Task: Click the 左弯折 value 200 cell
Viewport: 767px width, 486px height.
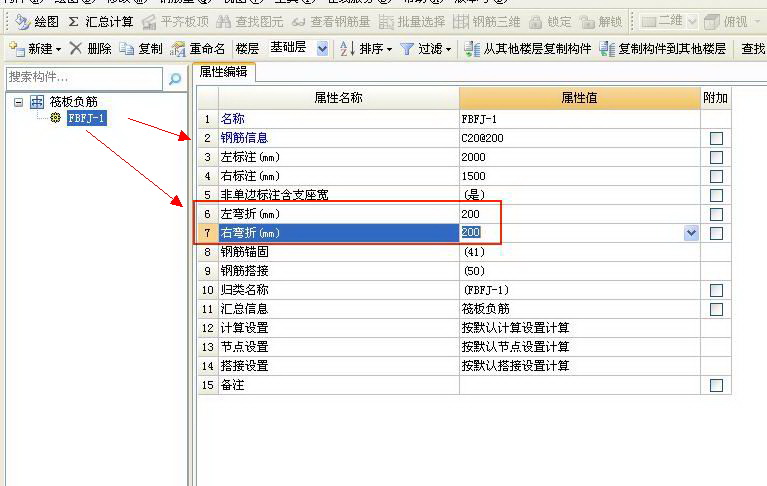Action: 580,214
